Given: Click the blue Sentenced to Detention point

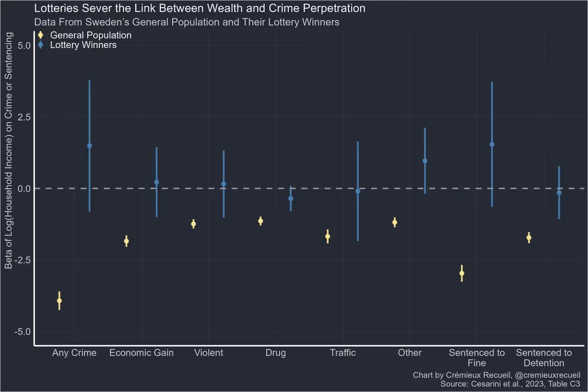Looking at the screenshot, I should tap(559, 193).
